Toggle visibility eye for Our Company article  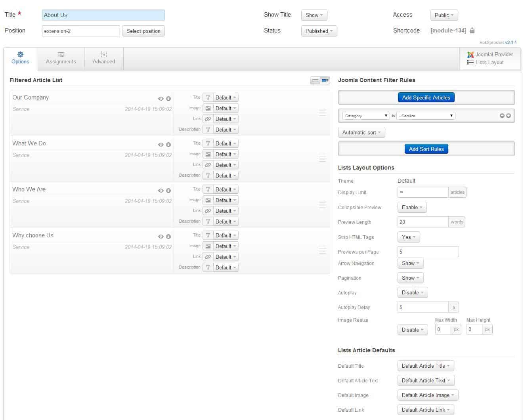click(x=161, y=98)
